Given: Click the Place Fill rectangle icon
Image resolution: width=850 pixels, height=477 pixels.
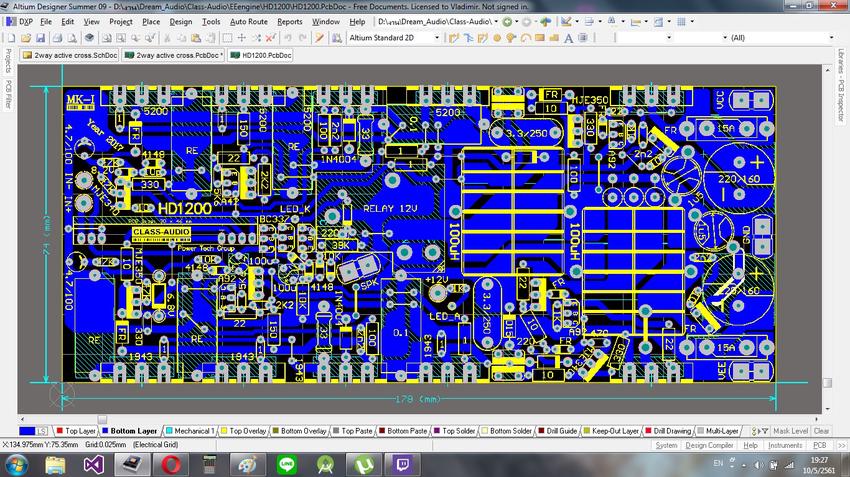Looking at the screenshot, I should 539,38.
